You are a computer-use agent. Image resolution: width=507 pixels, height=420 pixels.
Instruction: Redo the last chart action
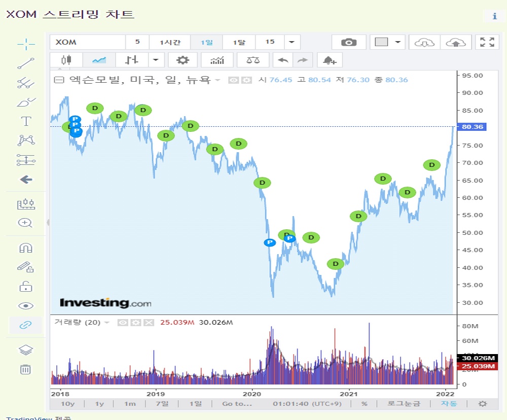click(x=303, y=60)
